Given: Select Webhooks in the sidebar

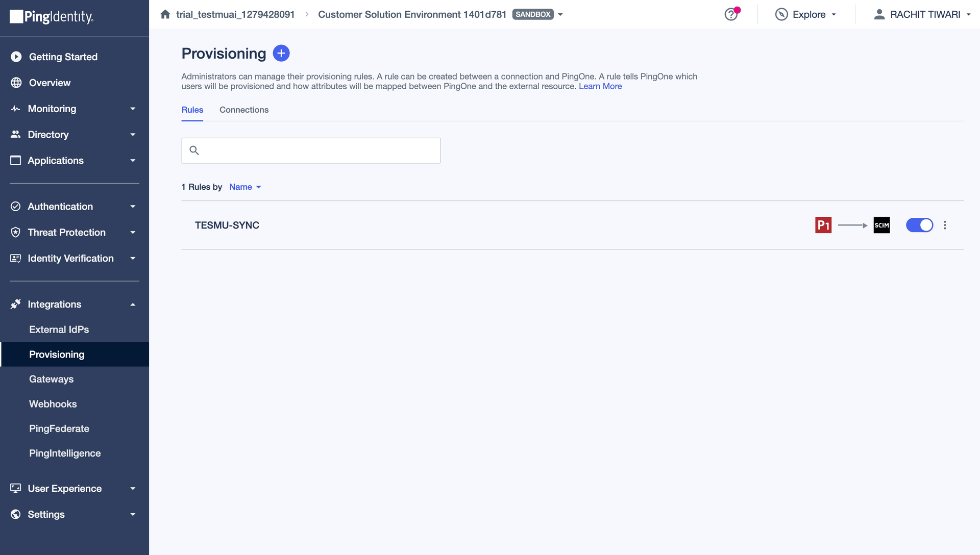Looking at the screenshot, I should pyautogui.click(x=53, y=403).
